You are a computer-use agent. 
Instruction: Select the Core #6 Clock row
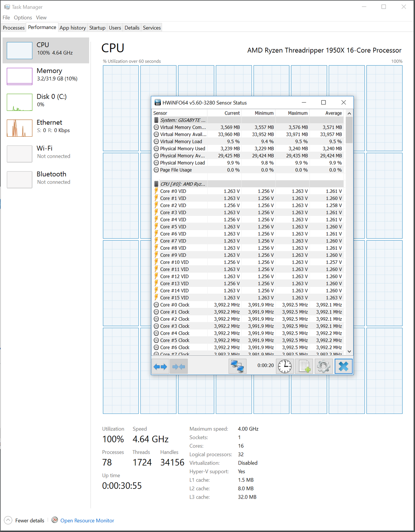[248, 347]
